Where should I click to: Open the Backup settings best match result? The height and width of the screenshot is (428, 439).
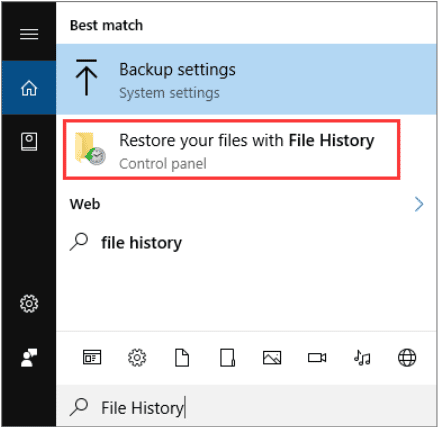click(246, 79)
